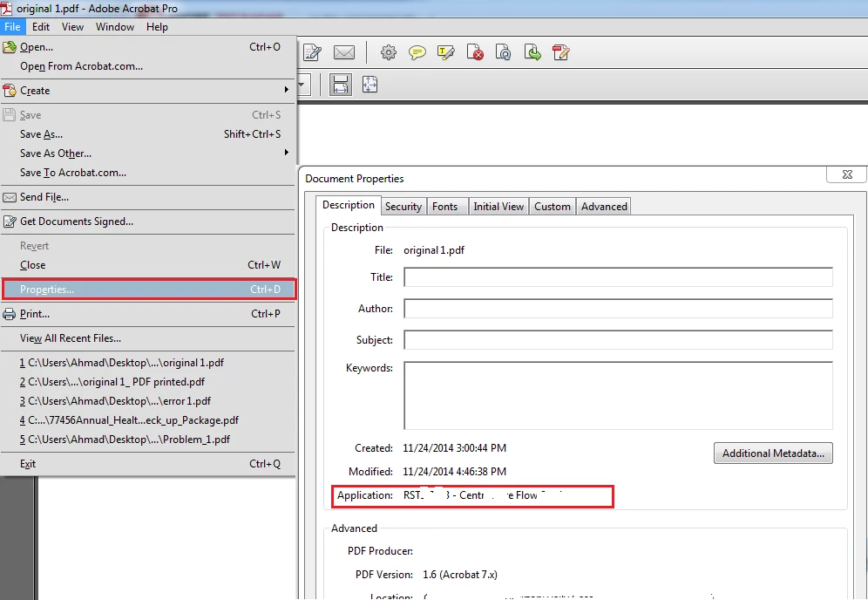Click the envelope email icon in toolbar
The image size is (868, 600).
click(x=343, y=52)
